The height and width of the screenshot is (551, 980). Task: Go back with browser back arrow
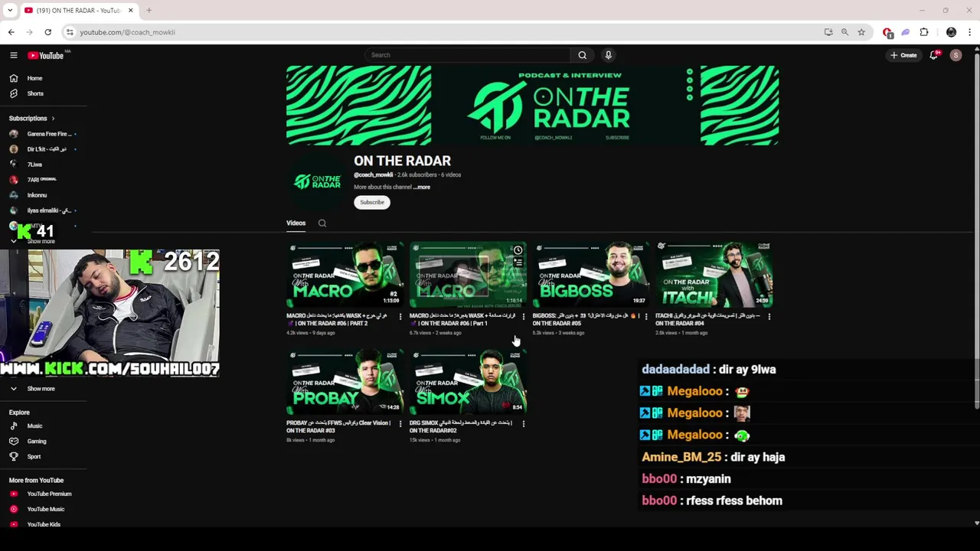11,32
